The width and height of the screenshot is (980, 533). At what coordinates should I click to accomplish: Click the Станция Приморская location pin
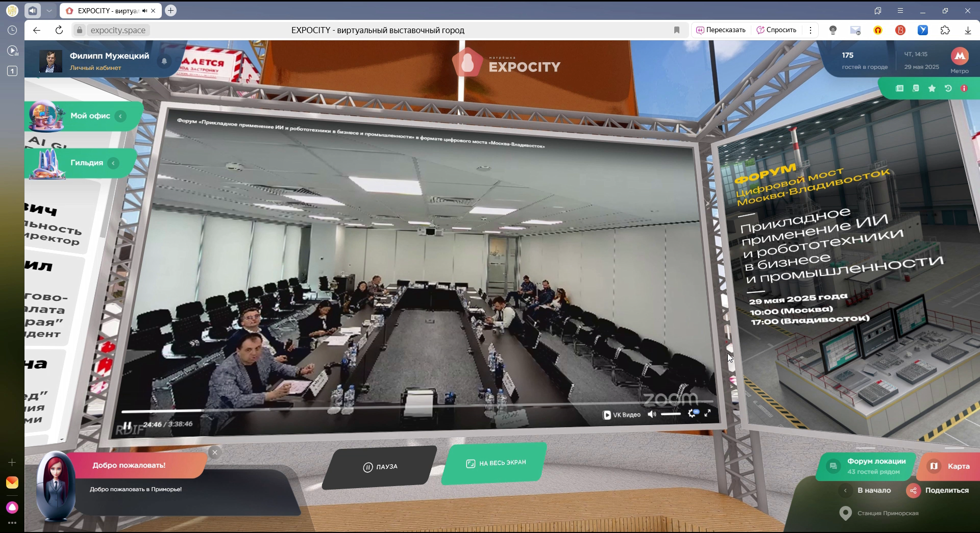coord(846,513)
